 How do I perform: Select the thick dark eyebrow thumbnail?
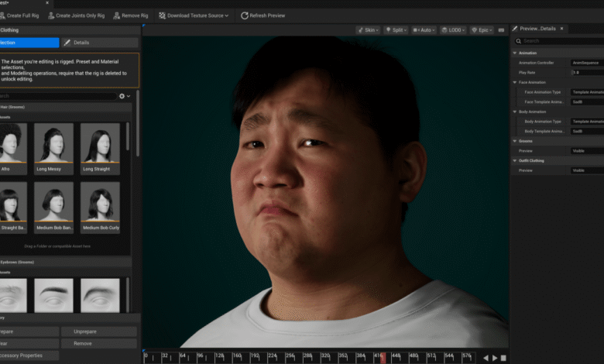53,295
